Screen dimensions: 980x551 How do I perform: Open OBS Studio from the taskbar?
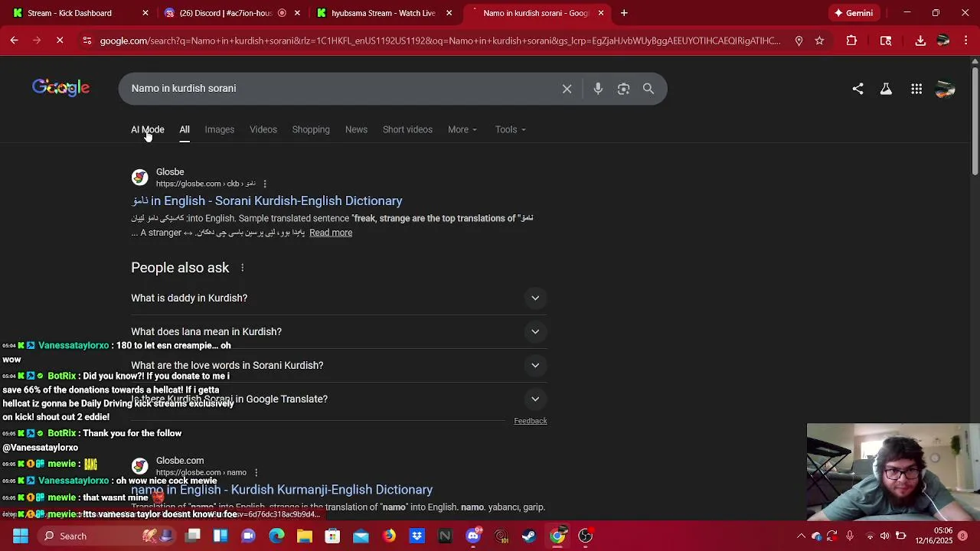tap(585, 536)
